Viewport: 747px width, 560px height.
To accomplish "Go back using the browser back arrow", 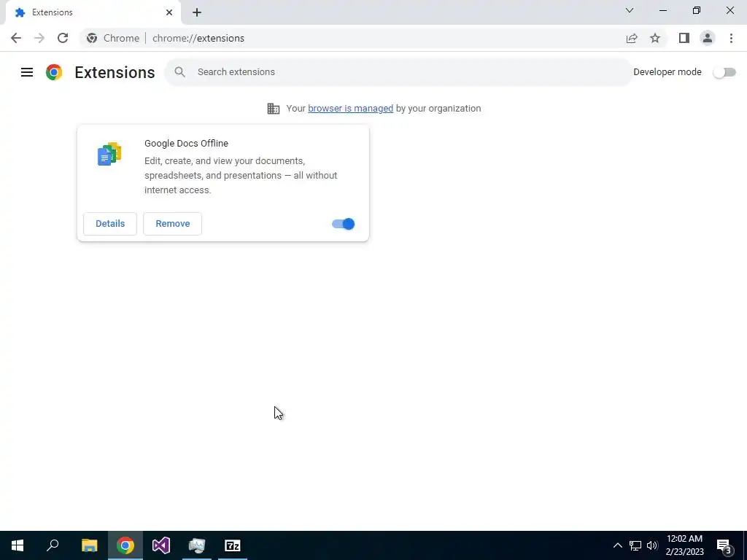I will pos(16,38).
